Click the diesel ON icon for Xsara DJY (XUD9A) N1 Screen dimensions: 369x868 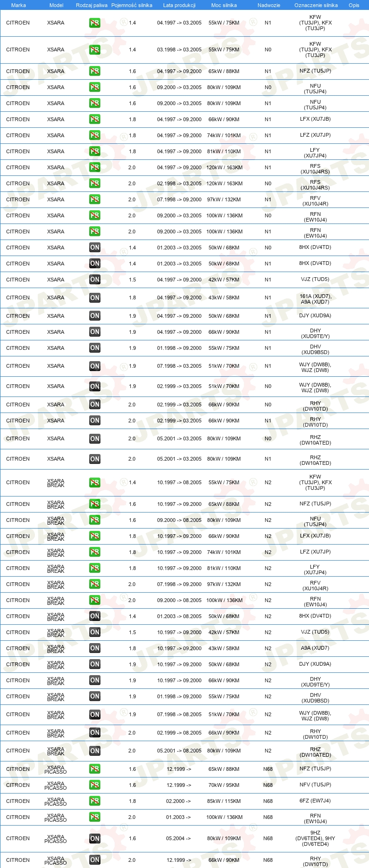[x=95, y=316]
